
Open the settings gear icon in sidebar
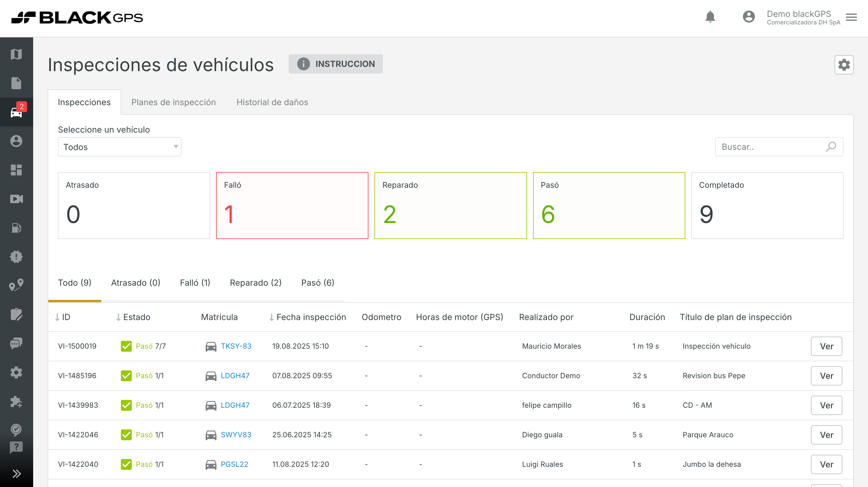[x=16, y=372]
